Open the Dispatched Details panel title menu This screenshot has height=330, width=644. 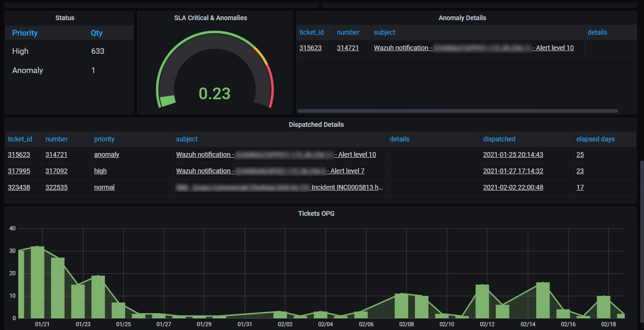coord(316,125)
